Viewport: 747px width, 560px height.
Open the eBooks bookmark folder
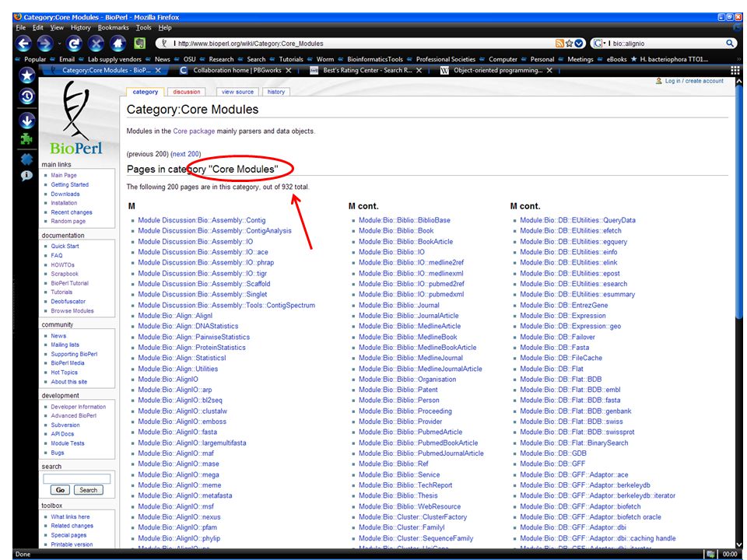pyautogui.click(x=612, y=60)
